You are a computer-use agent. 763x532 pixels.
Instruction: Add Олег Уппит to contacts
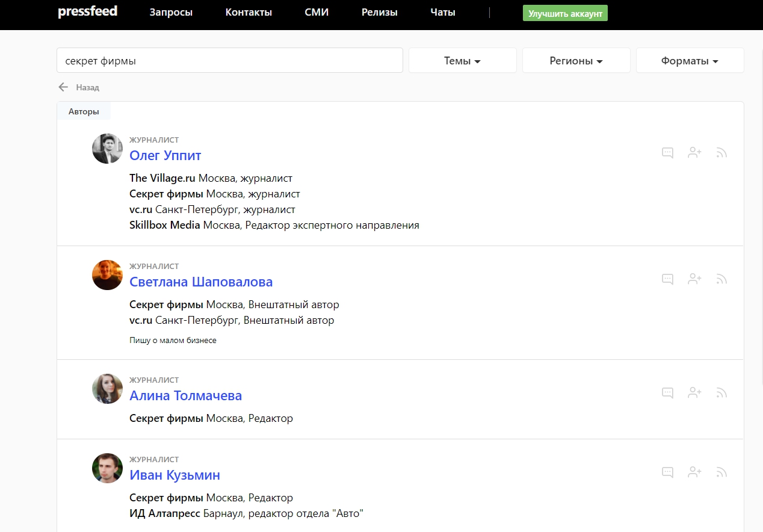tap(694, 153)
